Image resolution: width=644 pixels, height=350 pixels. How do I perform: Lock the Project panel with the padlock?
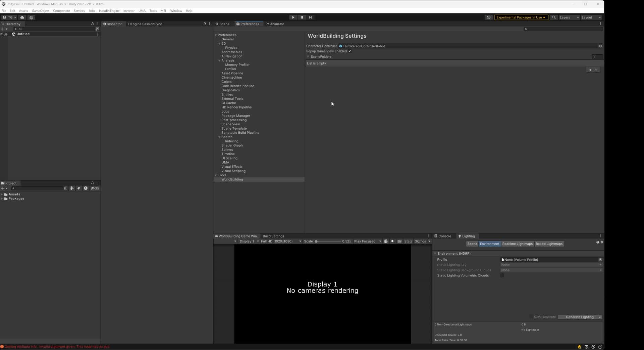(92, 183)
